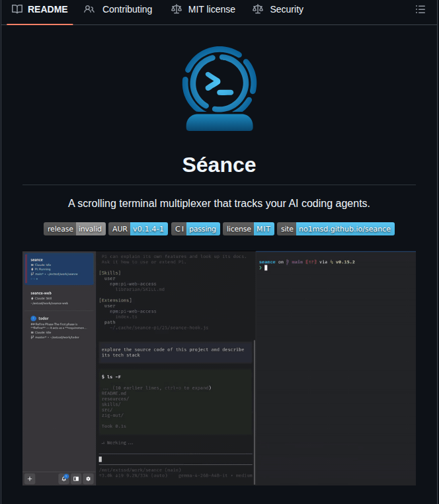Click the settings gear icon in screenshot
This screenshot has width=439, height=504.
89,479
